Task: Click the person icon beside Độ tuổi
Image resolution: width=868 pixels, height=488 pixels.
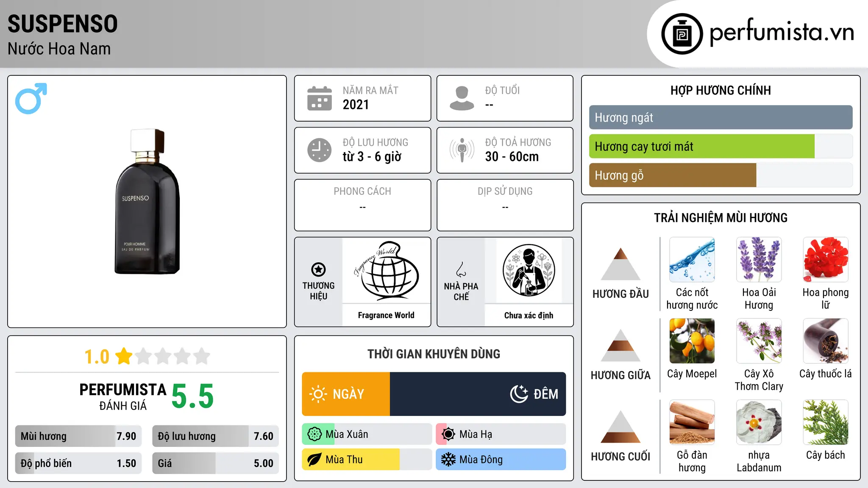Action: point(462,98)
